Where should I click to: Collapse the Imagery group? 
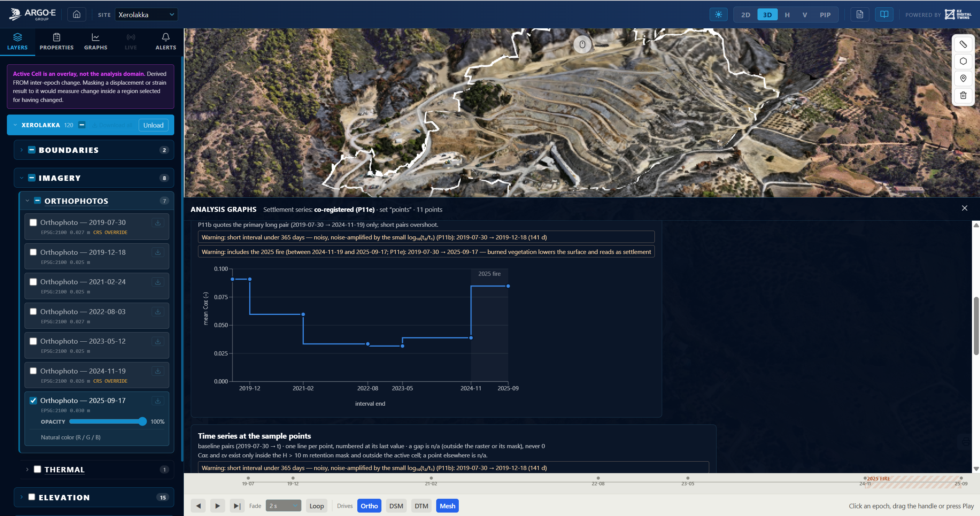click(x=21, y=178)
